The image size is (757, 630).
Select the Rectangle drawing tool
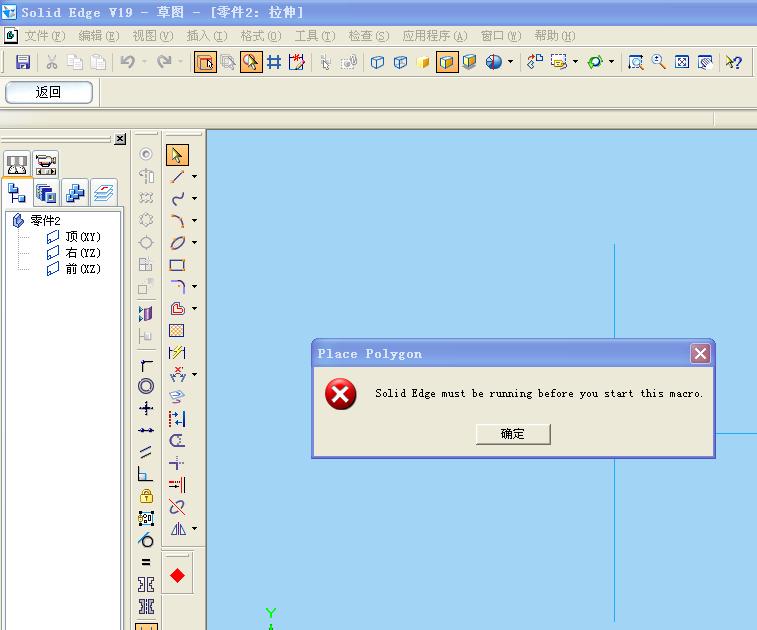(x=177, y=265)
